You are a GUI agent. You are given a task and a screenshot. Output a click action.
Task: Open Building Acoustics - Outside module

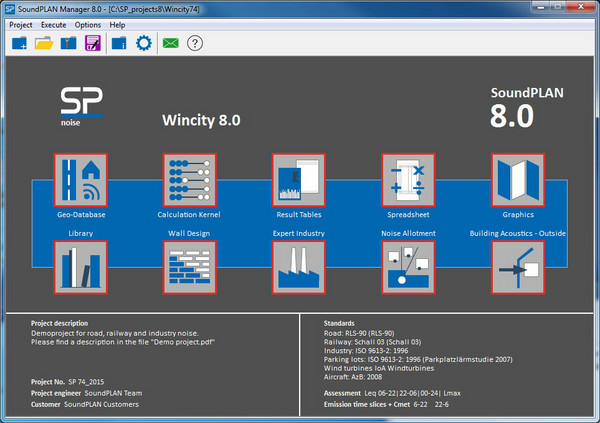click(x=518, y=267)
